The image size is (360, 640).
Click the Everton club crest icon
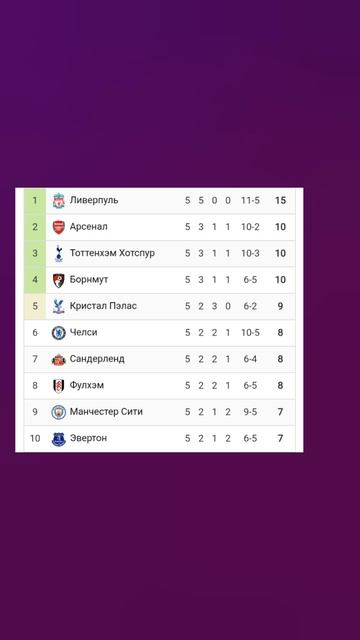[59, 439]
